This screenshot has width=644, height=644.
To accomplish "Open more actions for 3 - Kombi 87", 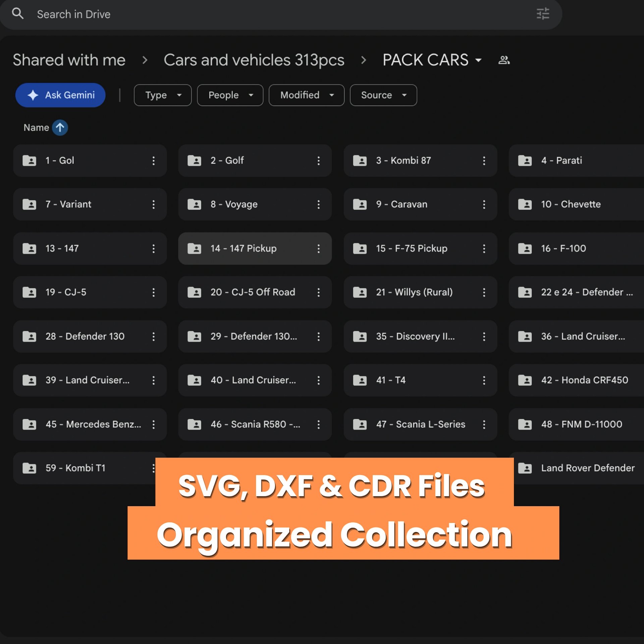I will tap(484, 161).
